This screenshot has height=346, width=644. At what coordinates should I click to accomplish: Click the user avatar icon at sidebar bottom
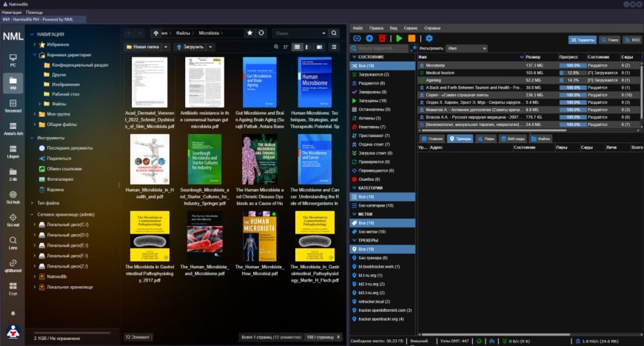(x=13, y=332)
